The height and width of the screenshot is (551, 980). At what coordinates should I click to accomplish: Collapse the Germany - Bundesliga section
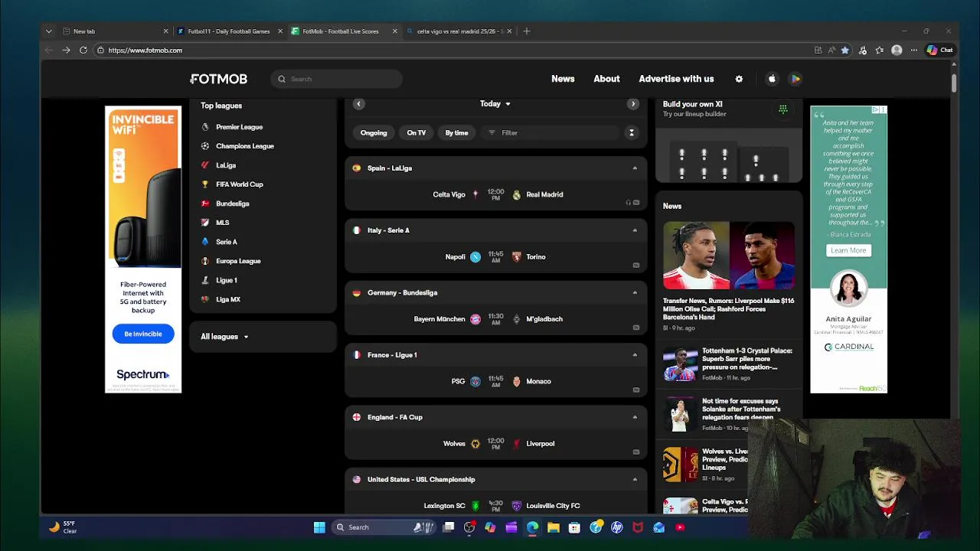[635, 293]
